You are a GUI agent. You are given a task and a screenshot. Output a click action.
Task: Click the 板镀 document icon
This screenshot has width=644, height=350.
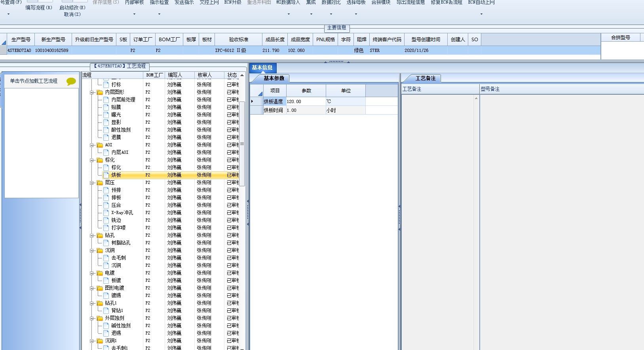[106, 280]
